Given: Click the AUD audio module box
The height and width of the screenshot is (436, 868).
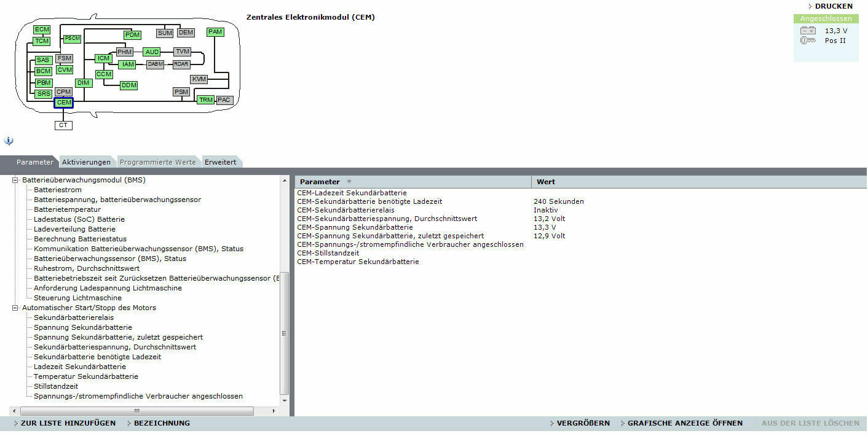Looking at the screenshot, I should click(152, 52).
